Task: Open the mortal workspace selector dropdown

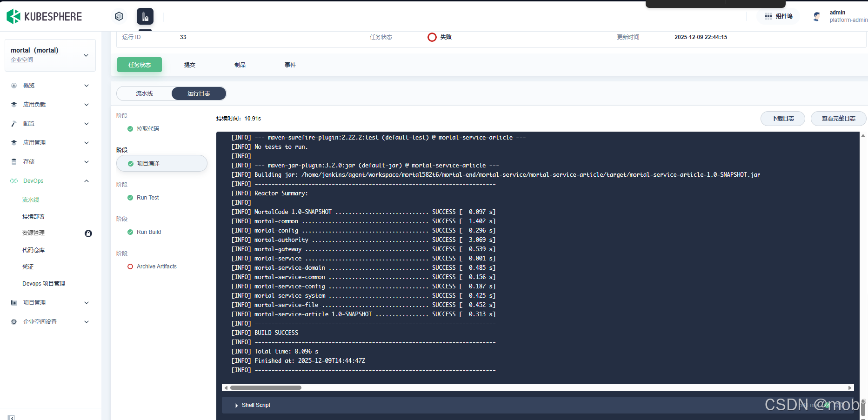Action: click(x=50, y=55)
